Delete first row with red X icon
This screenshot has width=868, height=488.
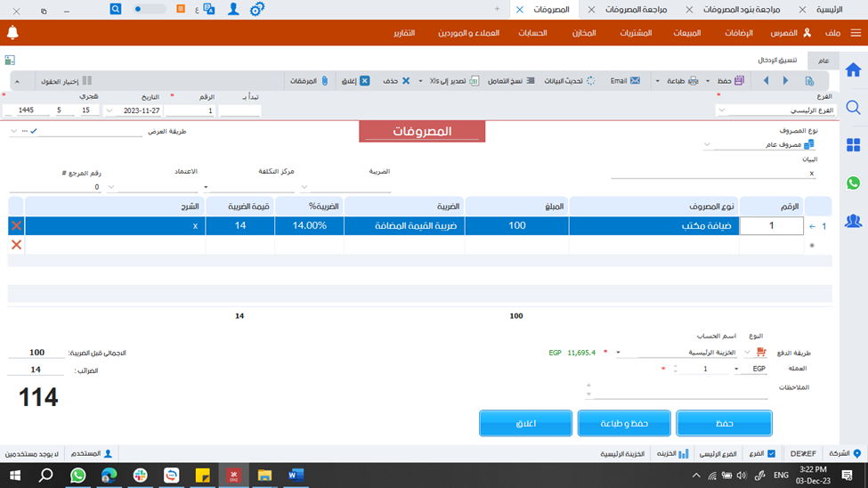16,226
